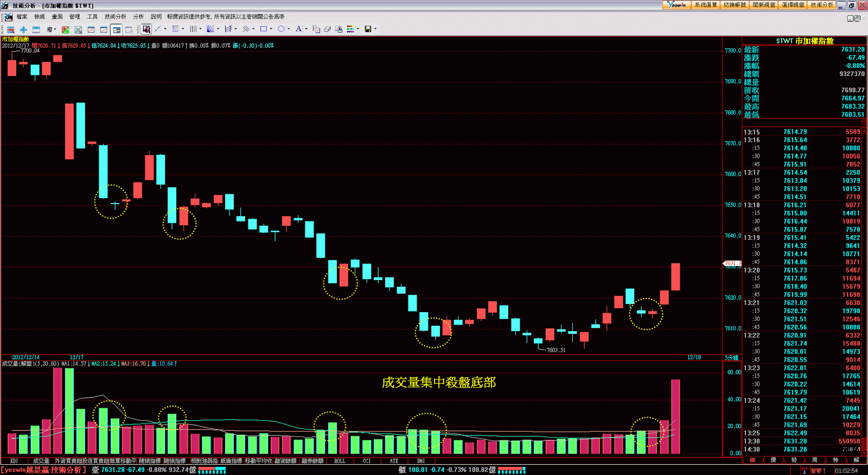868x475 pixels.
Task: Click the white-green X chart icon
Action: click(78, 29)
